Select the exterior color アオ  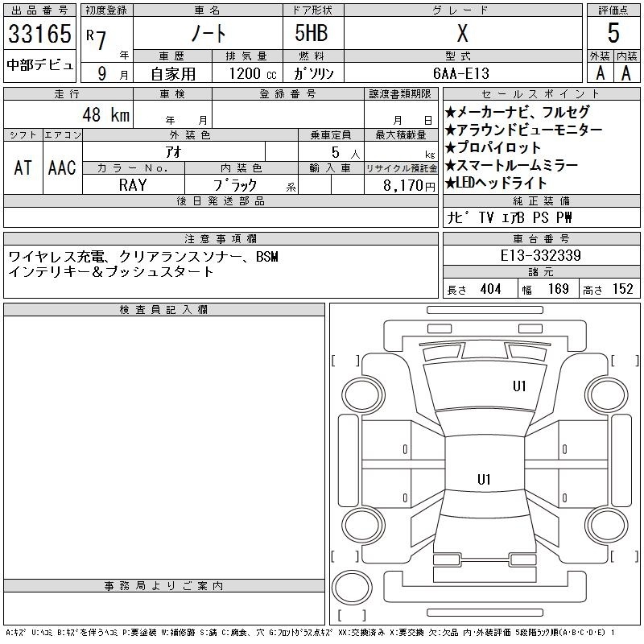tap(173, 152)
